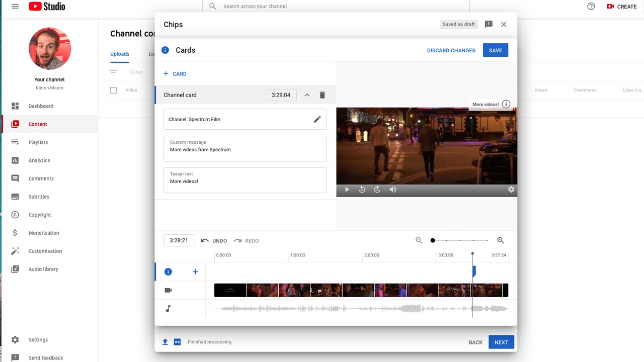The width and height of the screenshot is (644, 362).
Task: Click DISCARD CHANGES
Action: (451, 50)
